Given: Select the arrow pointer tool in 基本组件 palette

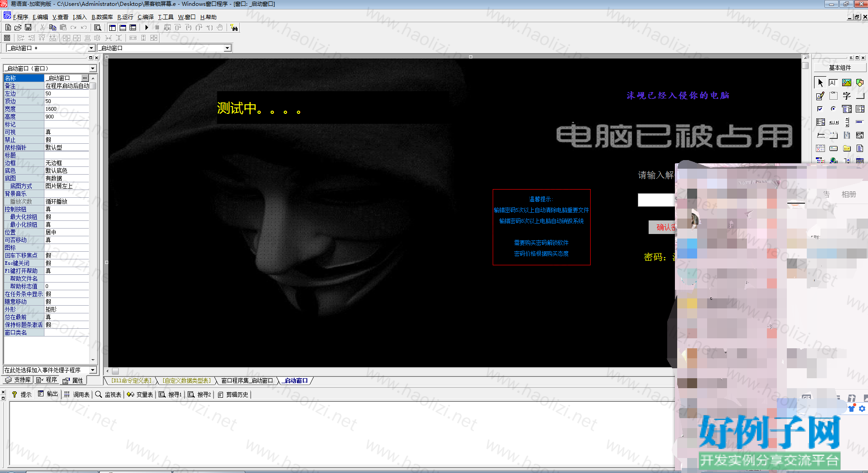Looking at the screenshot, I should pyautogui.click(x=820, y=83).
